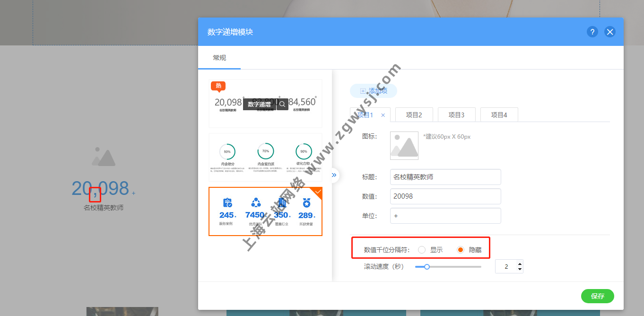Increase scroll speed with up stepper arrow
Image resolution: width=644 pixels, height=316 pixels.
(x=520, y=264)
